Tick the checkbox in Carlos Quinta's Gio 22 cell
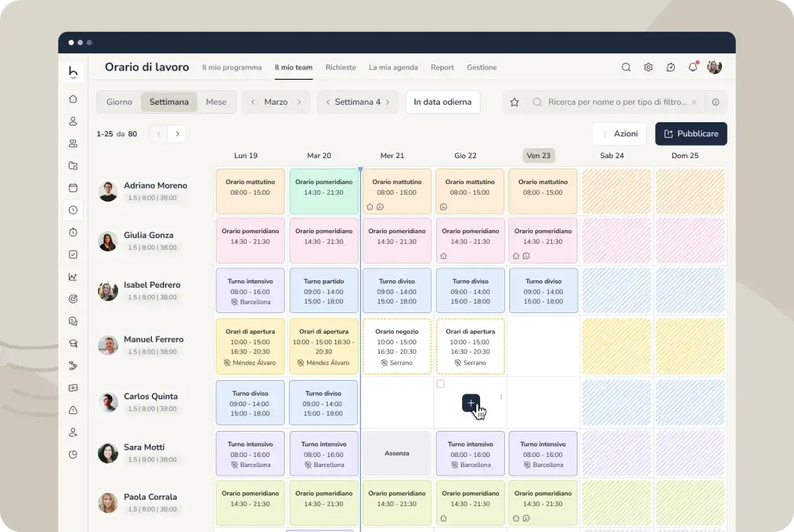Image resolution: width=794 pixels, height=532 pixels. pyautogui.click(x=440, y=384)
